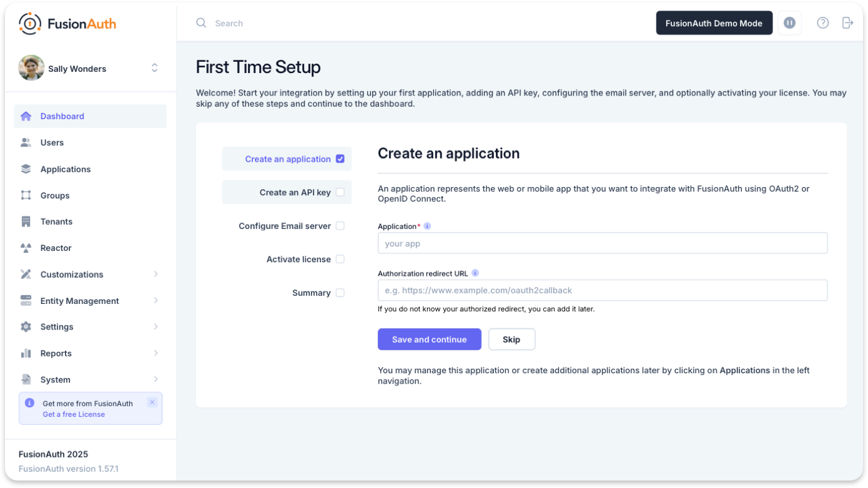Screen dimensions: 868x488
Task: Toggle the Configure Email server checkbox
Action: pos(340,226)
